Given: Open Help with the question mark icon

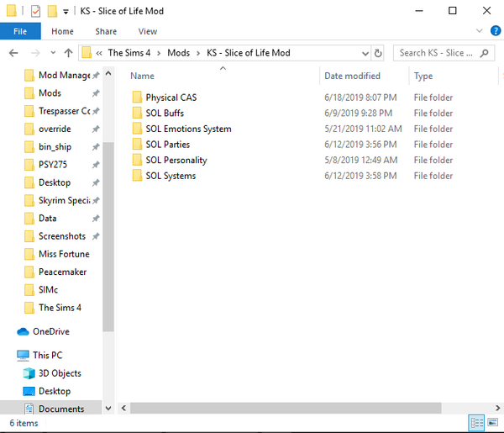Looking at the screenshot, I should (496, 31).
